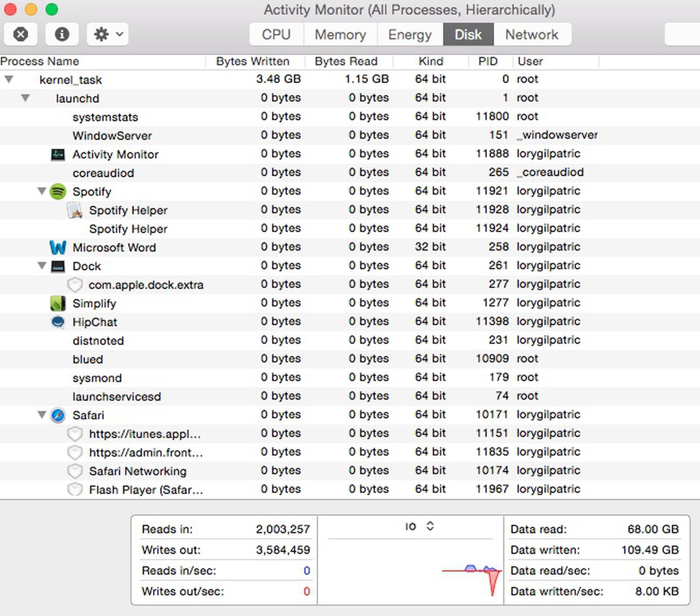Open the gear dropdown chevron
The height and width of the screenshot is (616, 700).
click(117, 34)
